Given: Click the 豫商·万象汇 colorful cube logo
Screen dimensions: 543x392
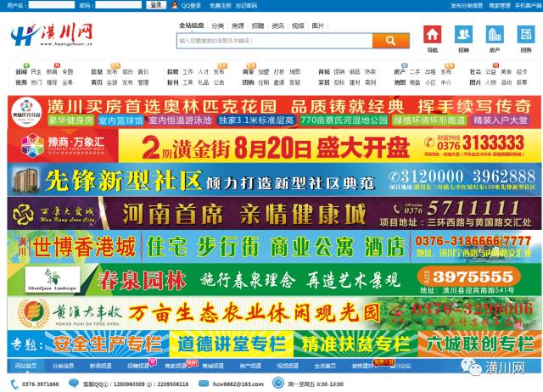Looking at the screenshot, I should 32,145.
